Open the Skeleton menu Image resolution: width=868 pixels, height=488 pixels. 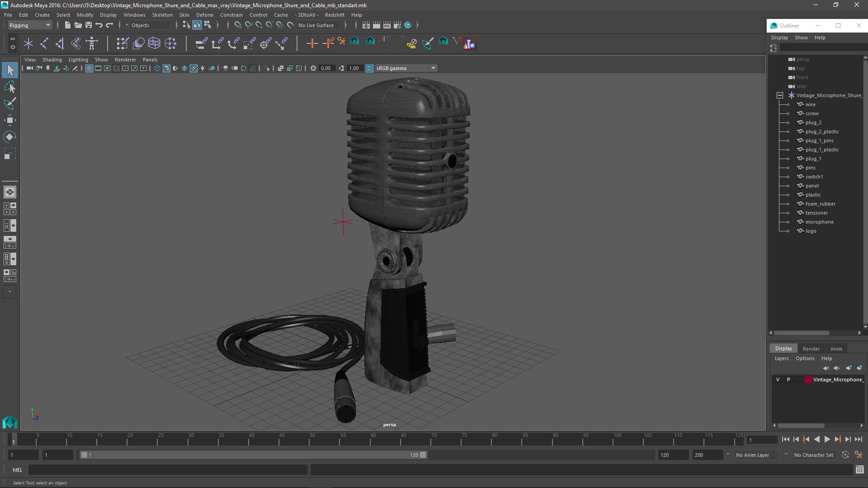click(162, 15)
